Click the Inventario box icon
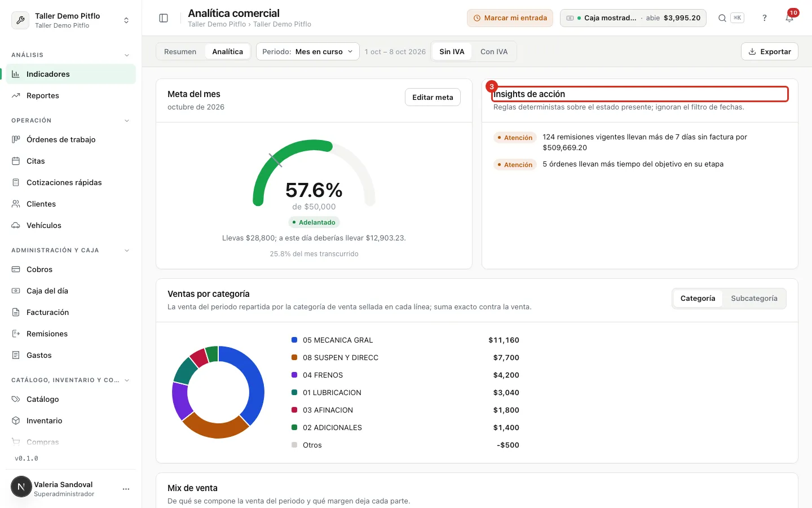The image size is (812, 508). pos(16,421)
